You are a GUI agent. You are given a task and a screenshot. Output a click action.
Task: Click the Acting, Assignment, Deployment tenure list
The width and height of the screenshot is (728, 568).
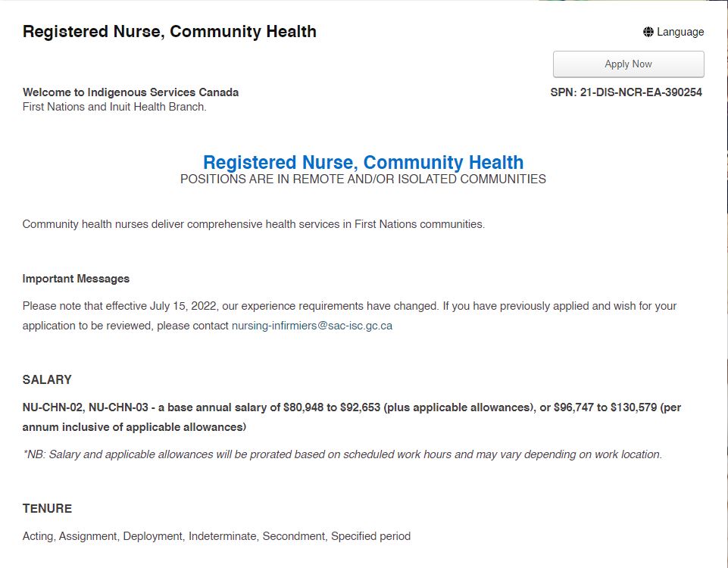point(217,536)
